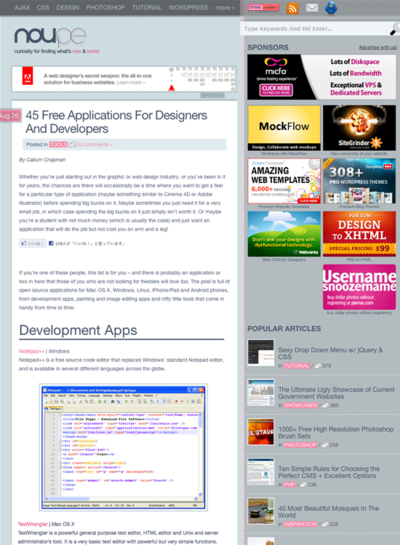The height and width of the screenshot is (545, 400).
Task: Open the RSS feed icon
Action: [292, 8]
